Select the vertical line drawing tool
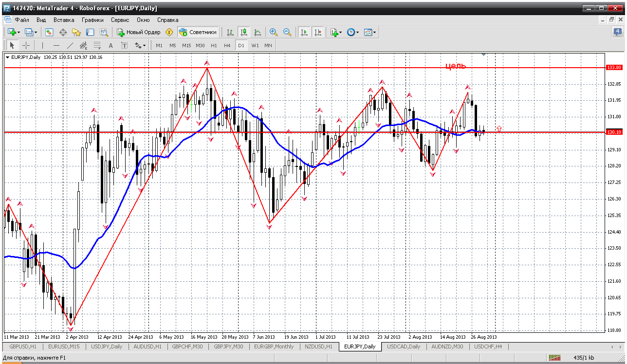627x364 pixels. click(42, 45)
